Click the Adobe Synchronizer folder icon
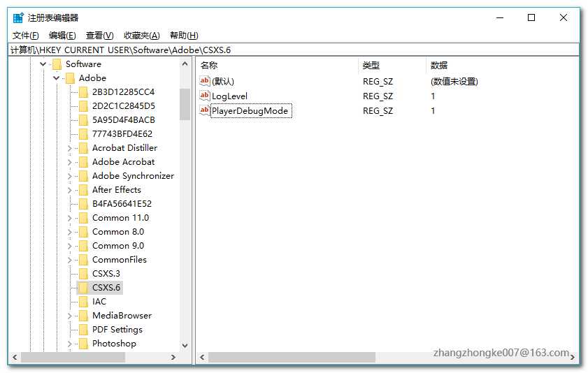 tap(83, 175)
